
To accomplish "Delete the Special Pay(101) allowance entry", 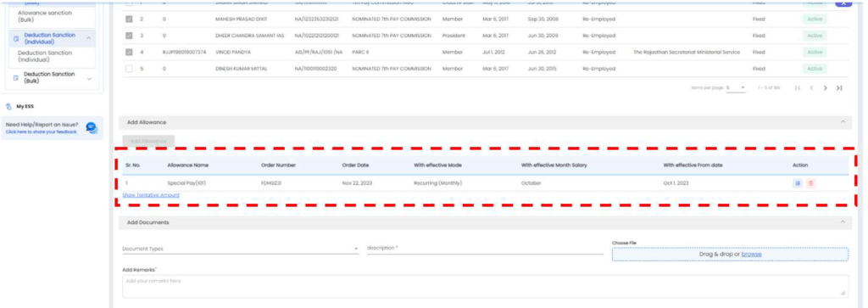I will 811,182.
